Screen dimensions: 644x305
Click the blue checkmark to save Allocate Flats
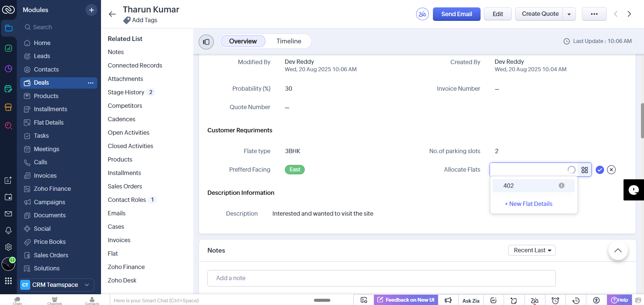click(x=600, y=170)
